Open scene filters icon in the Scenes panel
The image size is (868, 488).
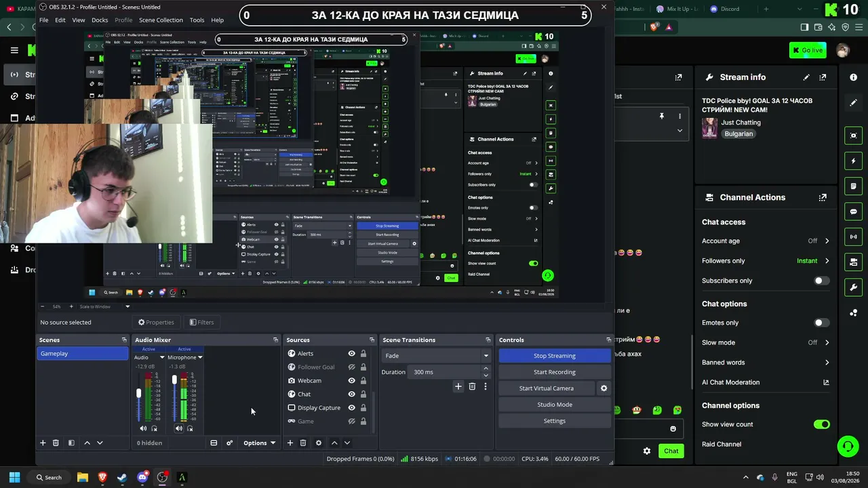coord(71,443)
